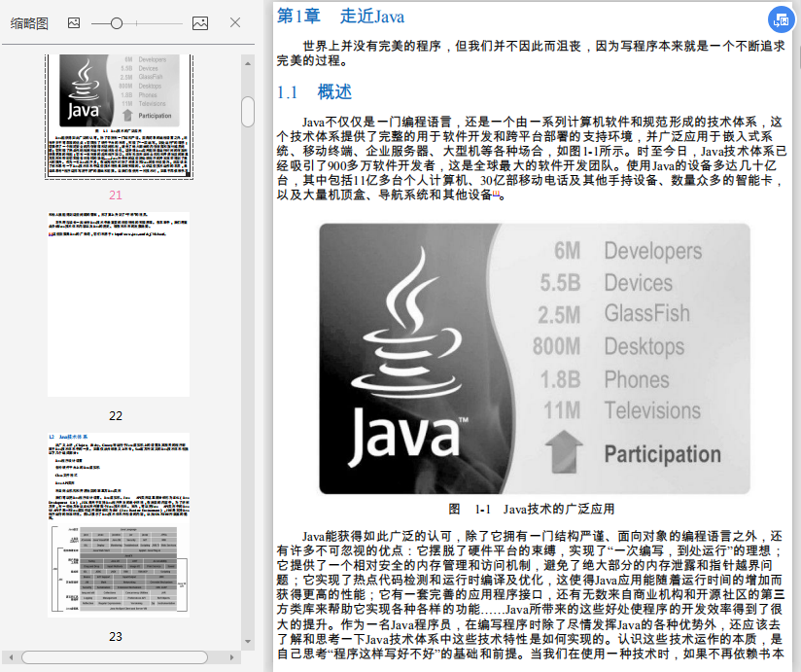Image resolution: width=801 pixels, height=672 pixels.
Task: Click the blue floating translate button
Action: point(782,19)
